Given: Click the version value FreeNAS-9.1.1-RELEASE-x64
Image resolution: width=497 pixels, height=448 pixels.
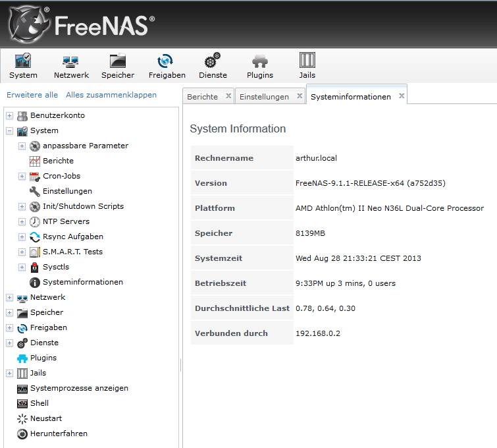Looking at the screenshot, I should click(x=370, y=183).
